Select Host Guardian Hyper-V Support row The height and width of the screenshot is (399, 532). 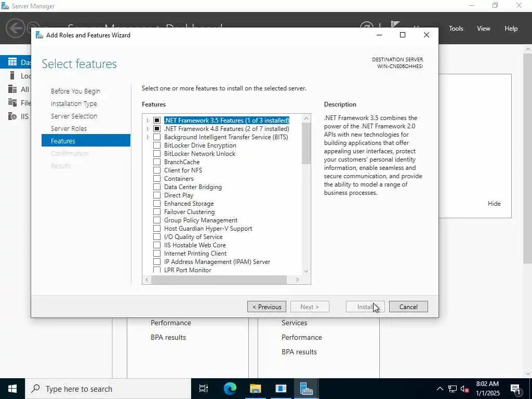pyautogui.click(x=208, y=229)
